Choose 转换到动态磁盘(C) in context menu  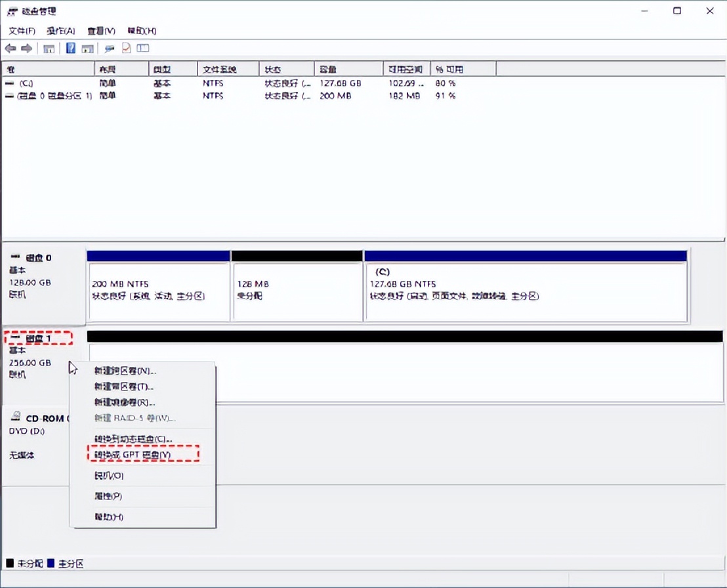133,438
